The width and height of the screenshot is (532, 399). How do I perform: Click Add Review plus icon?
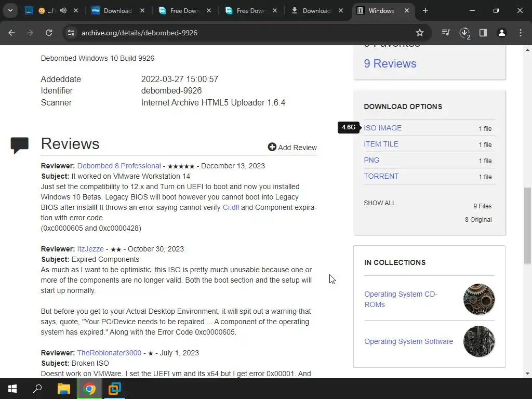pyautogui.click(x=272, y=147)
